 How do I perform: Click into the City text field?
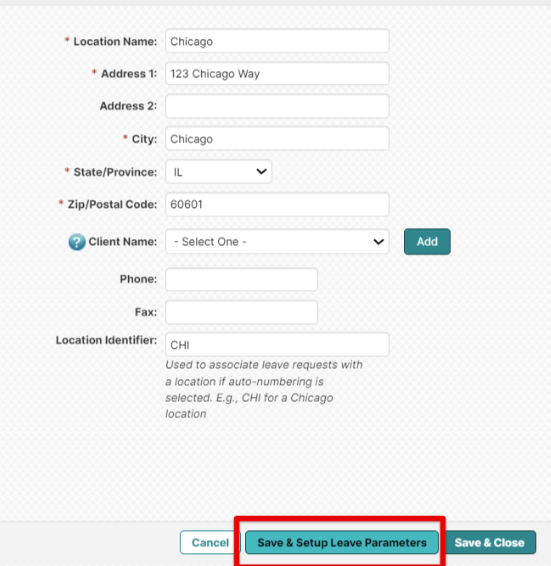[x=277, y=139]
